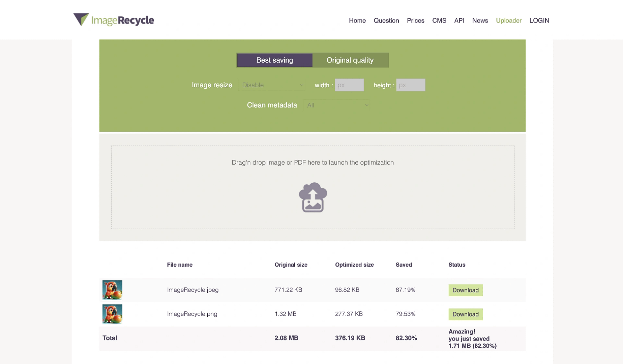This screenshot has height=364, width=623.
Task: Click the LOGIN link
Action: [539, 21]
